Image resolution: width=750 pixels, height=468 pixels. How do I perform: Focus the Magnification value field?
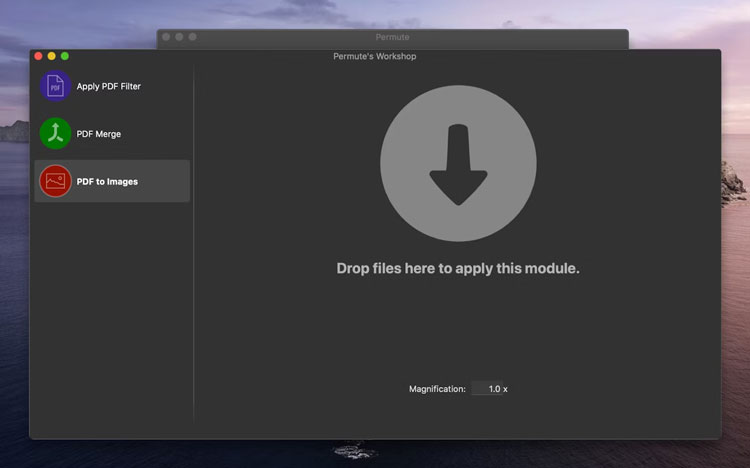[x=486, y=389]
